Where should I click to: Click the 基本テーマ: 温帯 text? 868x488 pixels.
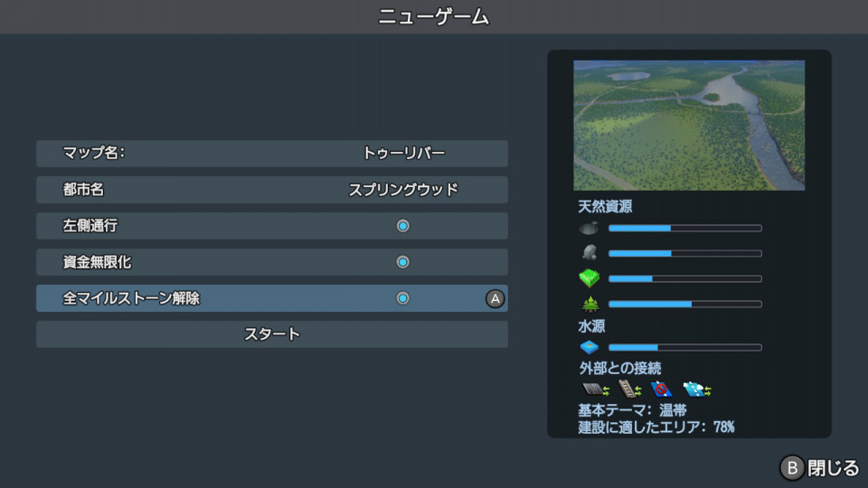(632, 410)
